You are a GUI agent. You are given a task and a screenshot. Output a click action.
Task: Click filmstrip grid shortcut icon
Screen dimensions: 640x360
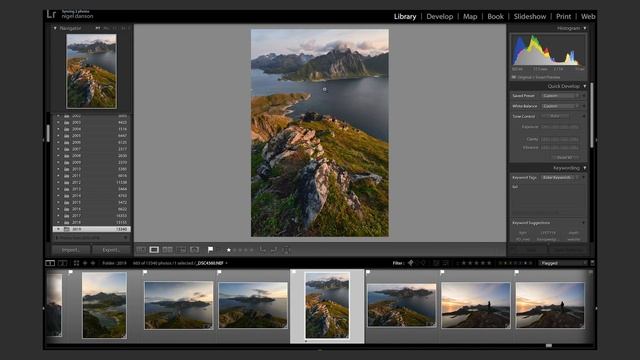coord(76,263)
